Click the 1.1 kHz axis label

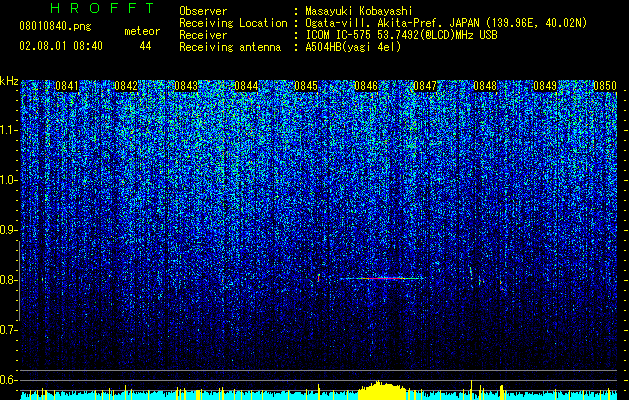coord(8,130)
